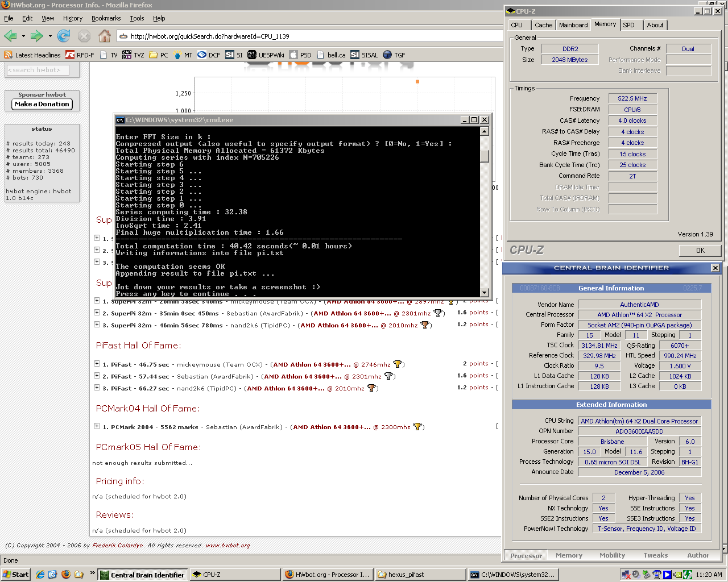Open the Latest Headlines feed bookmark
The height and width of the screenshot is (582, 728).
pyautogui.click(x=32, y=55)
